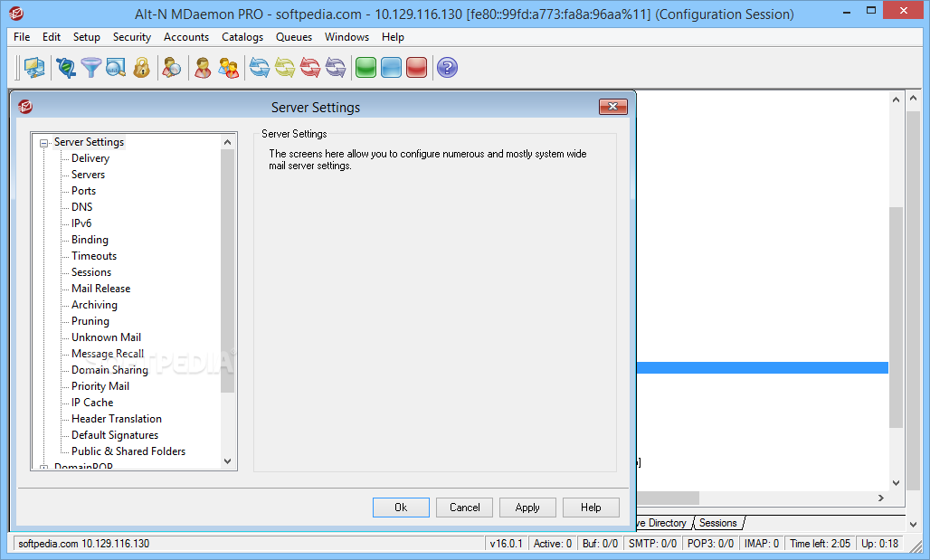Select Server Settings root tree item
The height and width of the screenshot is (560, 930).
(89, 142)
